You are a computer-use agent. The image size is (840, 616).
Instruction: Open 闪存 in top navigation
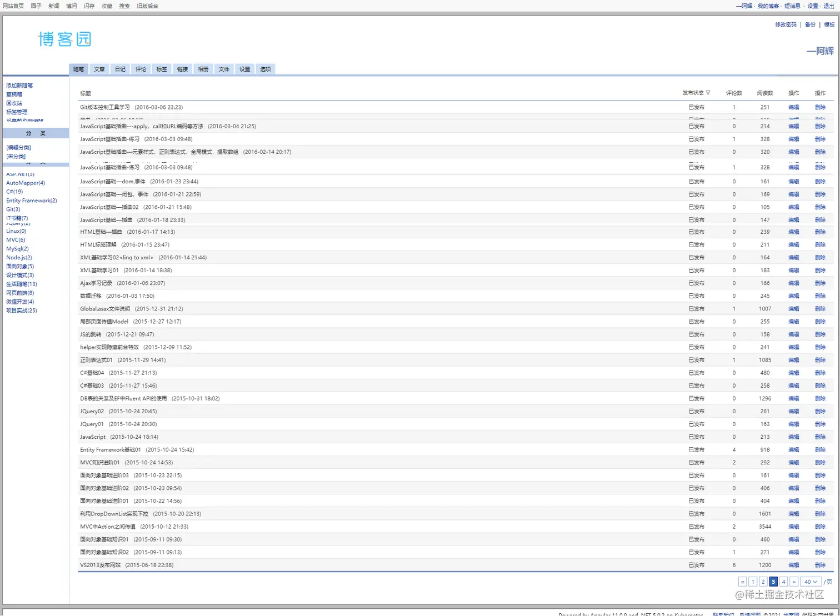click(89, 6)
